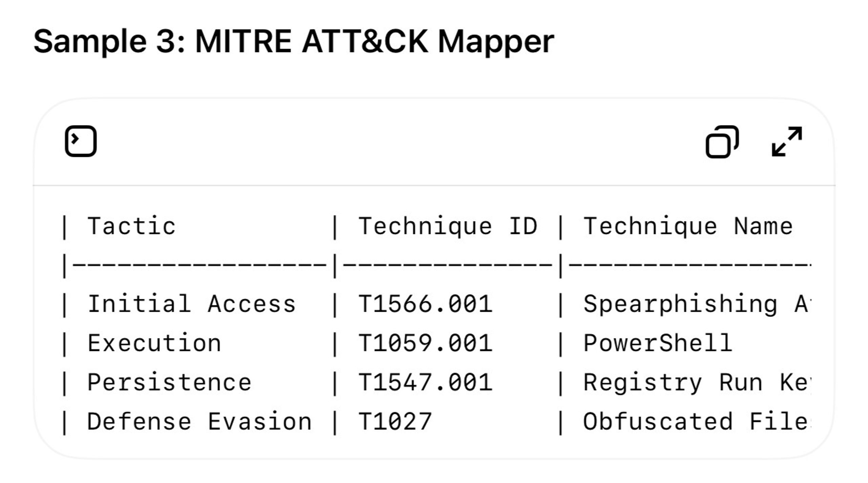Click the T1027 technique ID

[x=395, y=421]
